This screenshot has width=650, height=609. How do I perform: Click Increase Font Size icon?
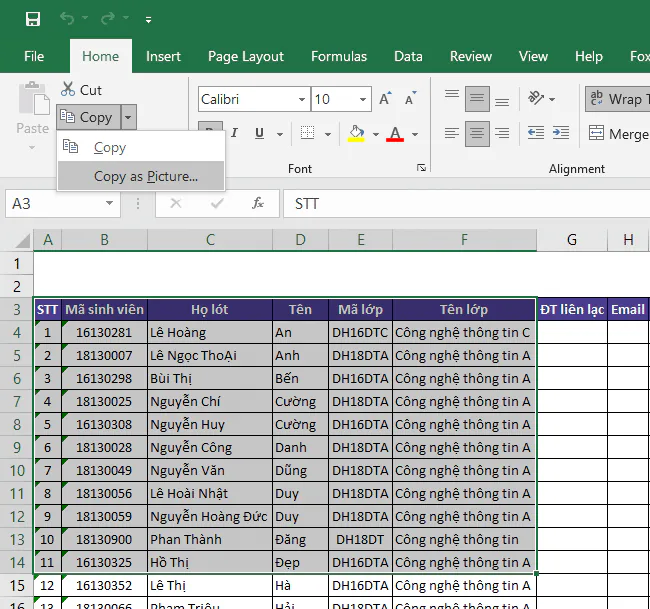click(x=385, y=99)
